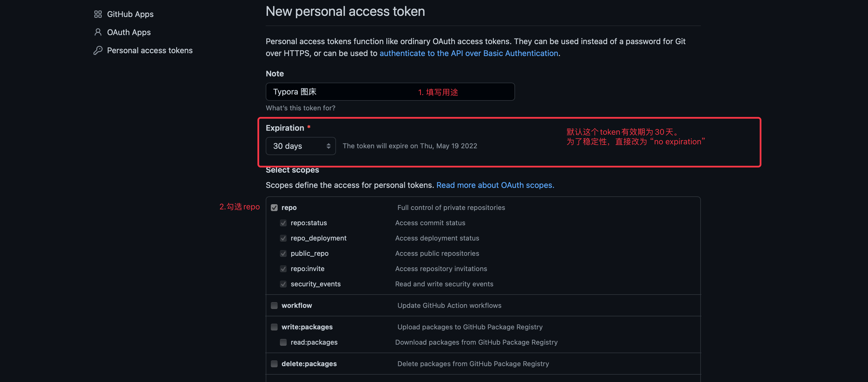Enable the delete:packages scope checkbox

[x=274, y=364]
